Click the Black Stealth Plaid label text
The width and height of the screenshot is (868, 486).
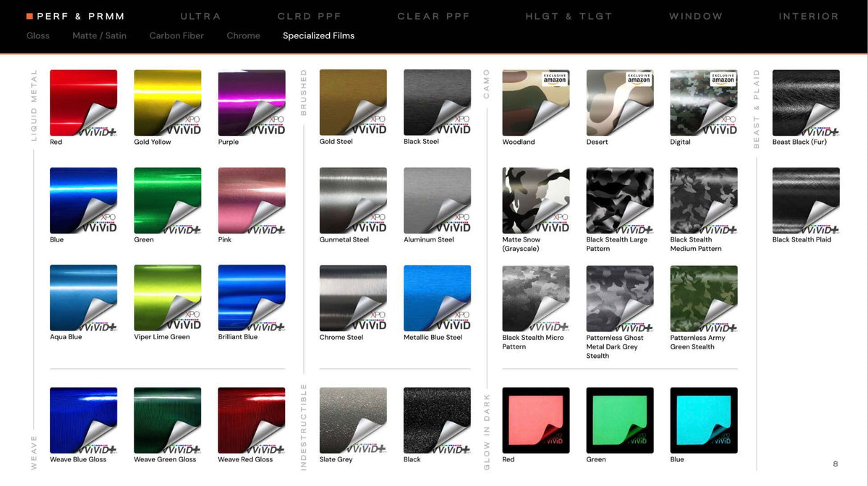(802, 239)
